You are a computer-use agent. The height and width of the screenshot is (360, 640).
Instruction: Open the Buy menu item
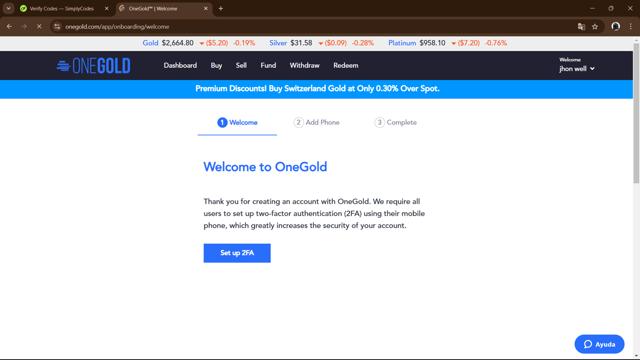(216, 65)
